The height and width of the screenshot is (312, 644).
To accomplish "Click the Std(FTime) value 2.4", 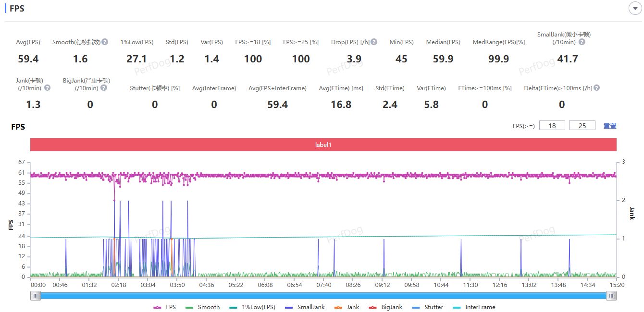I will click(390, 105).
